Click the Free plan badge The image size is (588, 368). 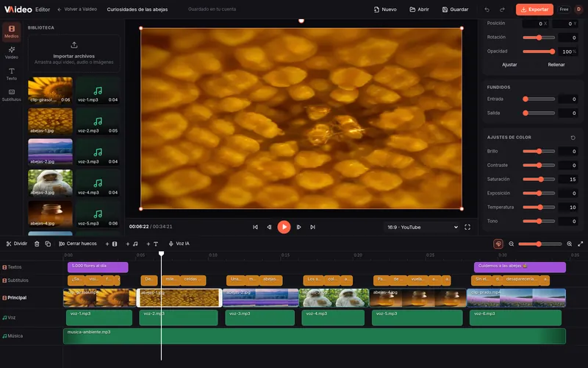point(564,10)
